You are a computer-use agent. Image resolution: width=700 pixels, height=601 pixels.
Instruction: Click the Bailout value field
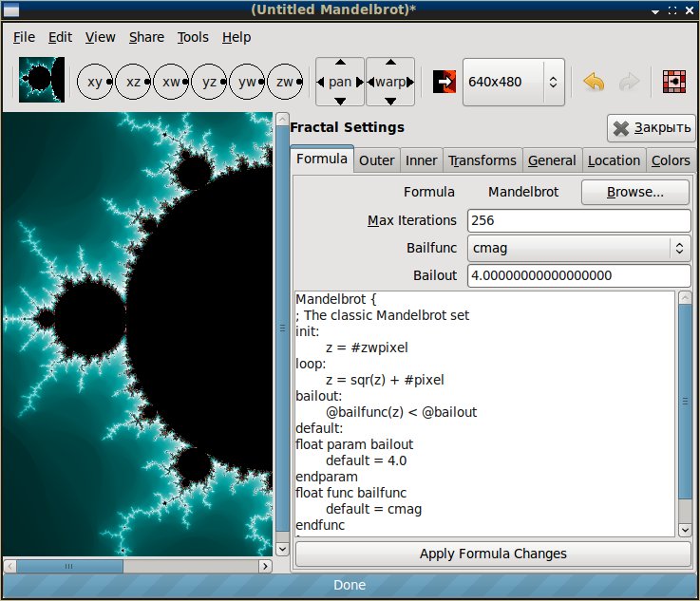click(579, 275)
